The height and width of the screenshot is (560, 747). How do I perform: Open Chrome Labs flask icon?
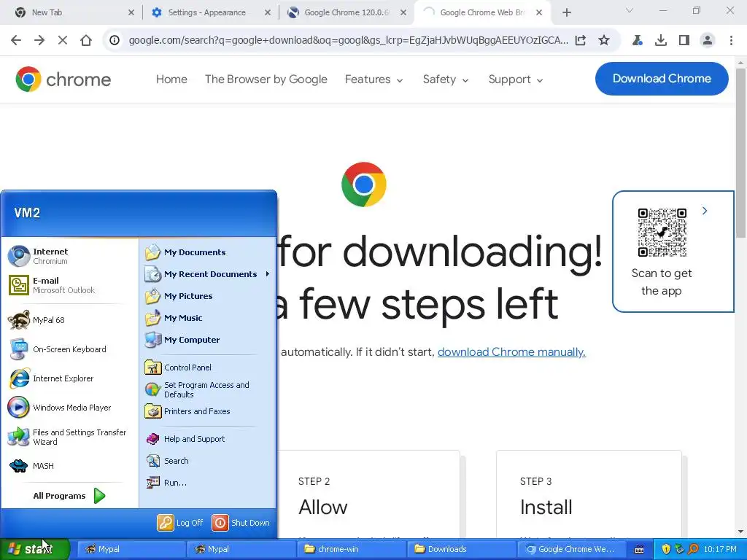[x=637, y=41]
